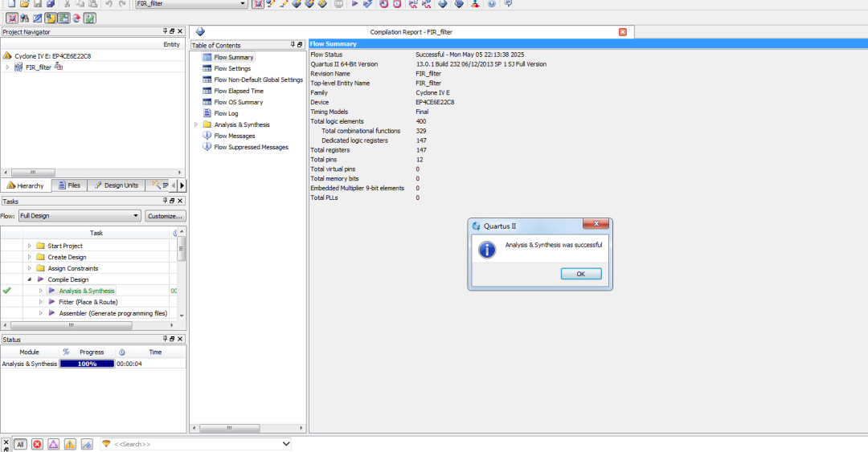Click the Customize... button
Image resolution: width=868 pixels, height=452 pixels.
click(x=165, y=216)
